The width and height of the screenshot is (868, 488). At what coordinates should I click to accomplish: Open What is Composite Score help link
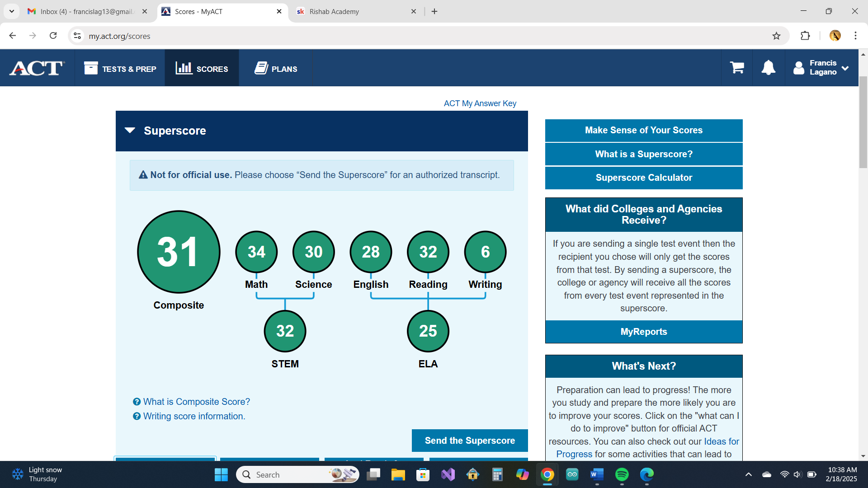pos(196,402)
